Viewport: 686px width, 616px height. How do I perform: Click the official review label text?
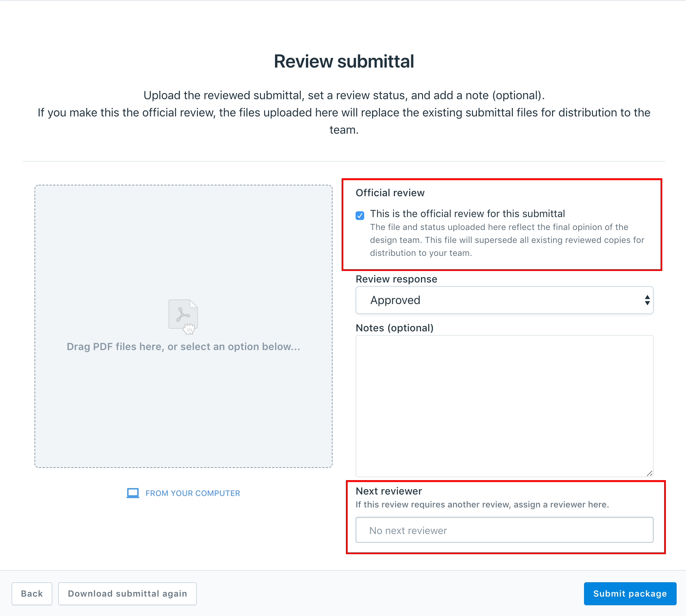[x=467, y=213]
